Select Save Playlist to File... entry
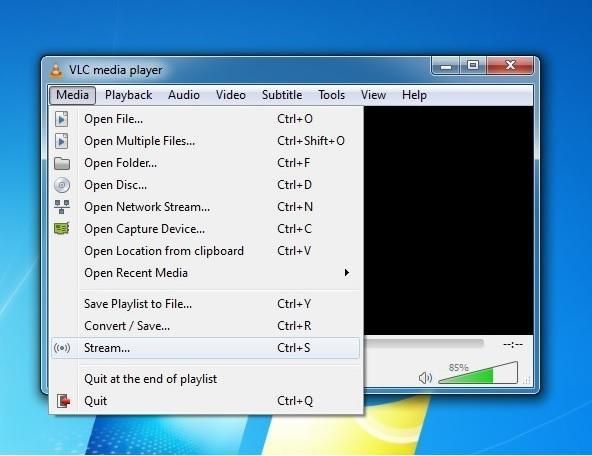This screenshot has width=592, height=456. [206, 304]
